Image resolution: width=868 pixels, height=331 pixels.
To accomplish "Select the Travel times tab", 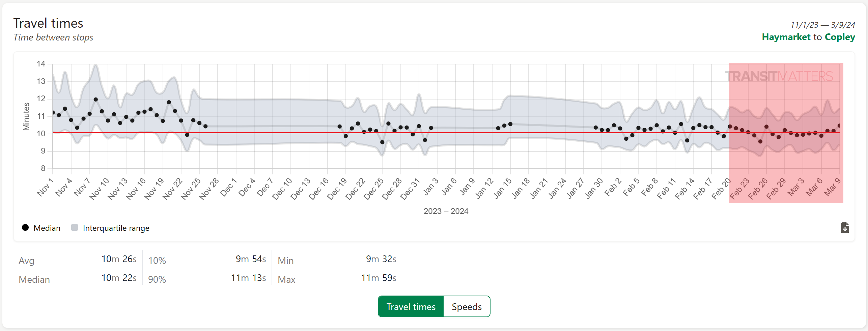I will click(x=411, y=307).
